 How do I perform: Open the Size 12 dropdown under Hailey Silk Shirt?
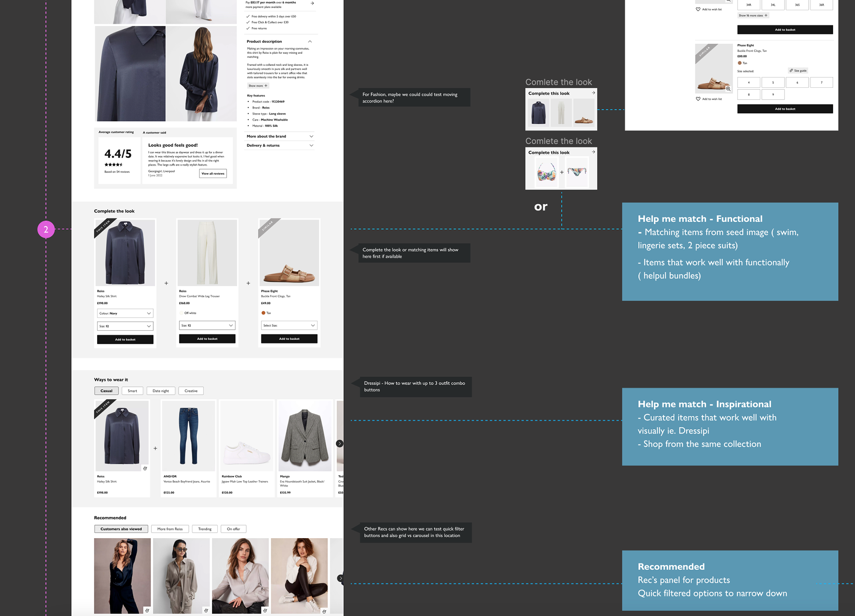click(125, 326)
